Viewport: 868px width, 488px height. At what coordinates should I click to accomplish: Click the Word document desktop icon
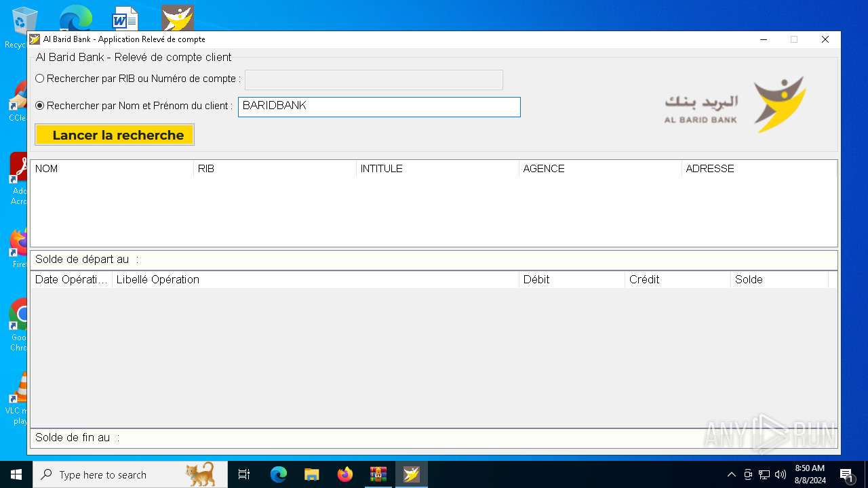click(x=125, y=19)
